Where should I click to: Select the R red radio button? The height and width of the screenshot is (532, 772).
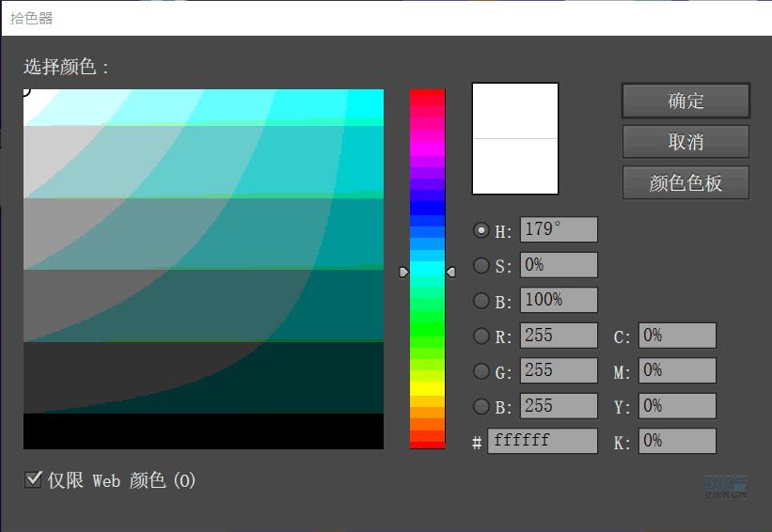click(x=481, y=336)
